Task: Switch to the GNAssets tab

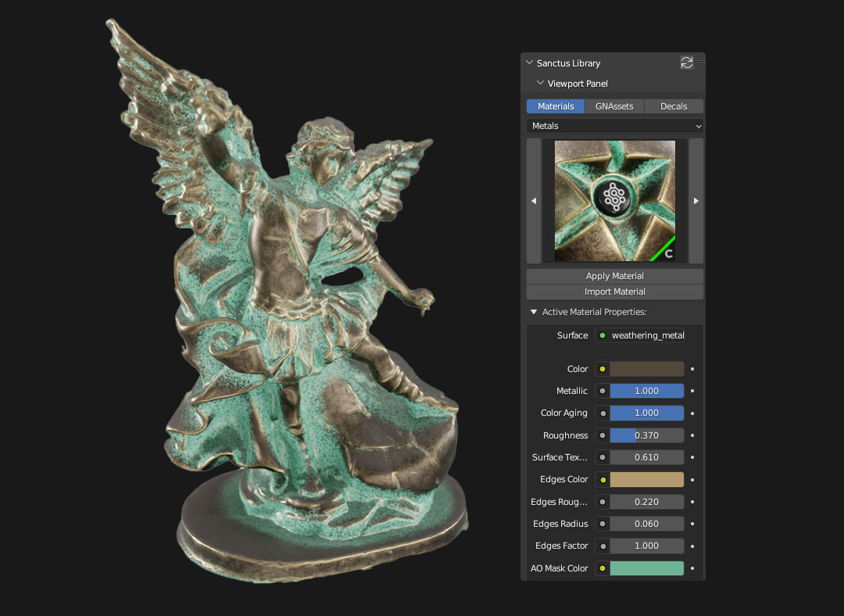Action: (614, 106)
